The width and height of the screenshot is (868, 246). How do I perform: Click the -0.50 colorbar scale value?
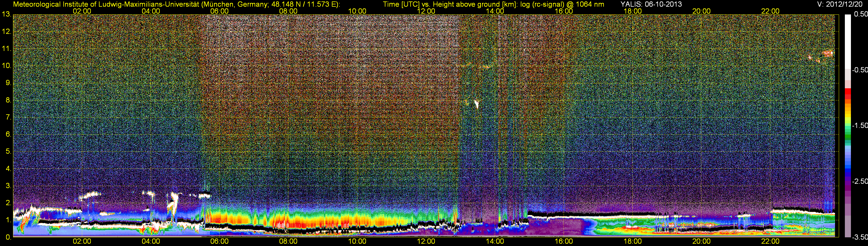coord(860,70)
